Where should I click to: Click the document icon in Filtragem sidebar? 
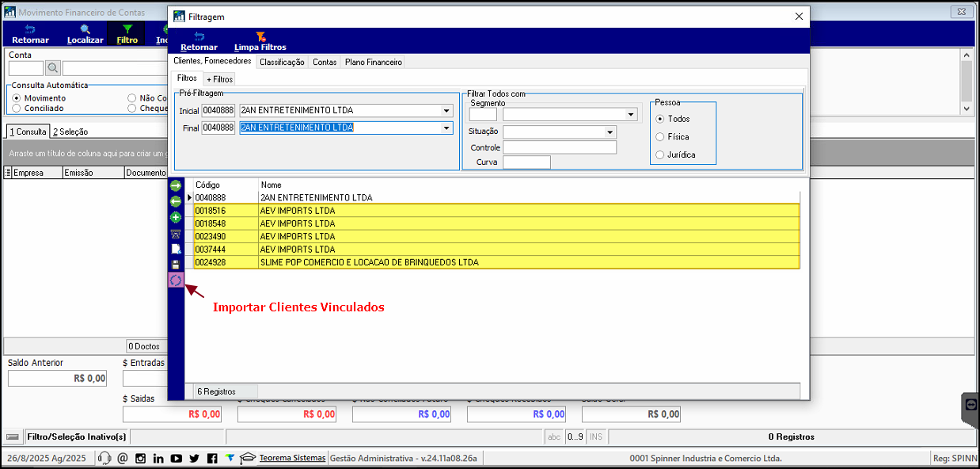click(176, 249)
